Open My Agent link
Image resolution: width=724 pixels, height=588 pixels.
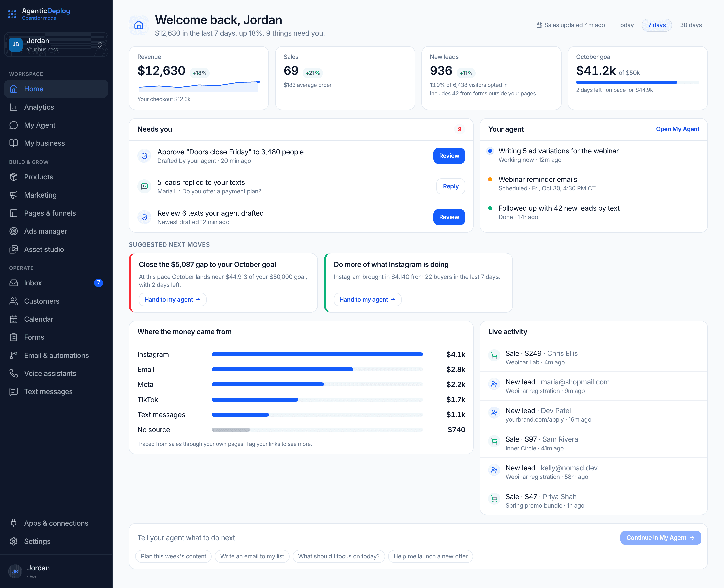(x=677, y=129)
